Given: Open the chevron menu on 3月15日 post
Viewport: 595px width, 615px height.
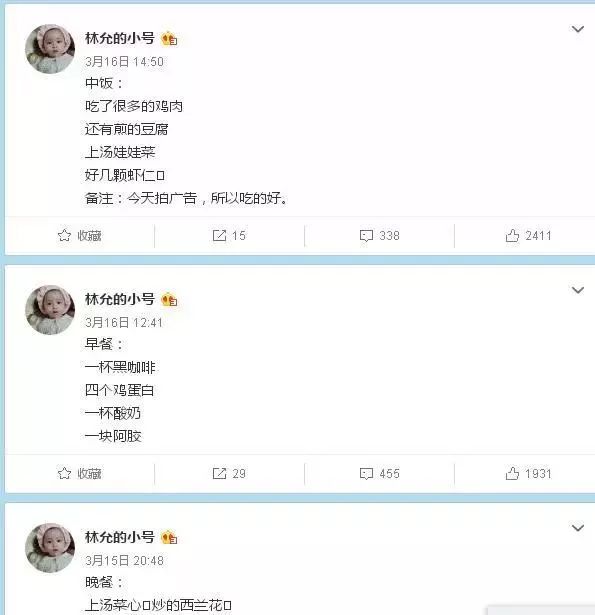Looking at the screenshot, I should 578,528.
